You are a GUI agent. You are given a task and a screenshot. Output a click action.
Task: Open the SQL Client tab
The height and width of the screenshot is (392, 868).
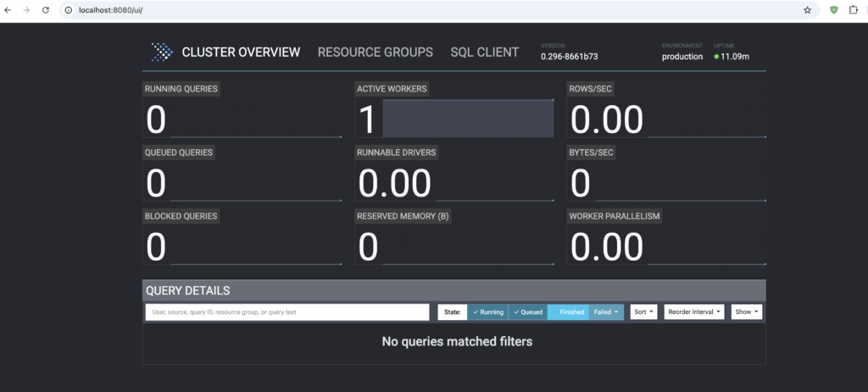click(484, 52)
